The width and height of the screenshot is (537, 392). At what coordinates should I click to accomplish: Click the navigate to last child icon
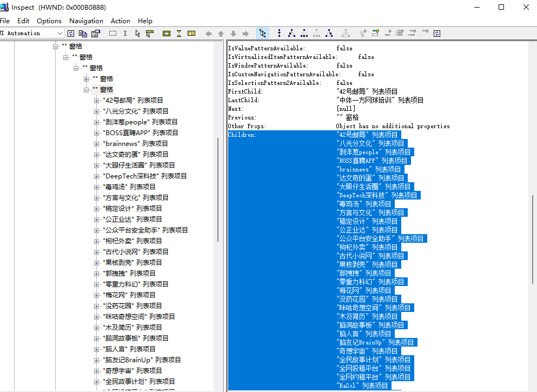point(329,34)
